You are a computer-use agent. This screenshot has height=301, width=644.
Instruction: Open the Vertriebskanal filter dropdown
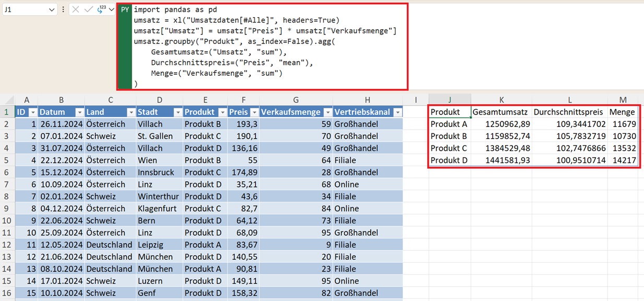[397, 112]
